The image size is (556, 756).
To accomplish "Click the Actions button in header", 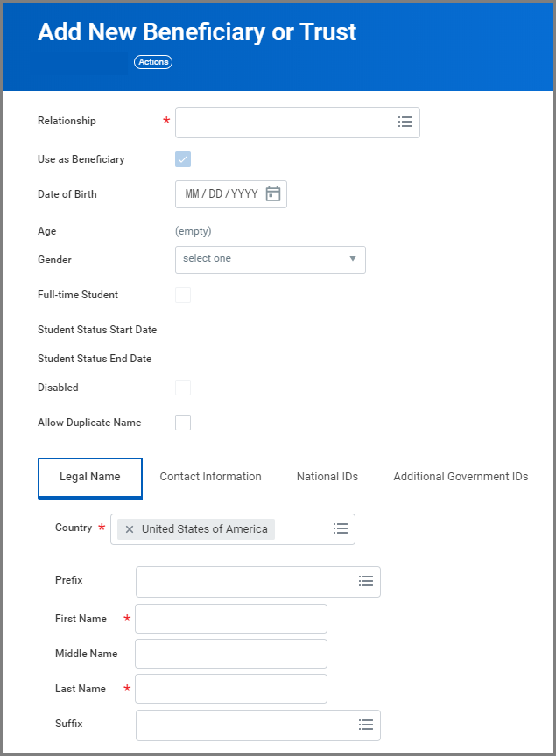I will (x=153, y=62).
